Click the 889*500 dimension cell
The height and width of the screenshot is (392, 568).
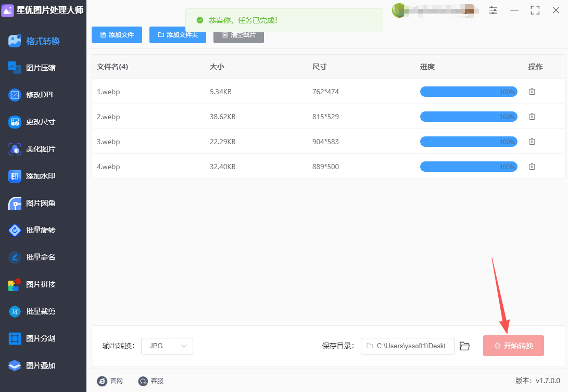[x=326, y=167]
